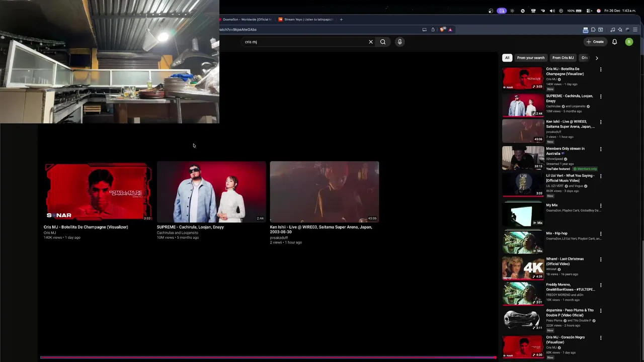Open YouTube notifications bell
This screenshot has height=362, width=644.
(x=614, y=42)
